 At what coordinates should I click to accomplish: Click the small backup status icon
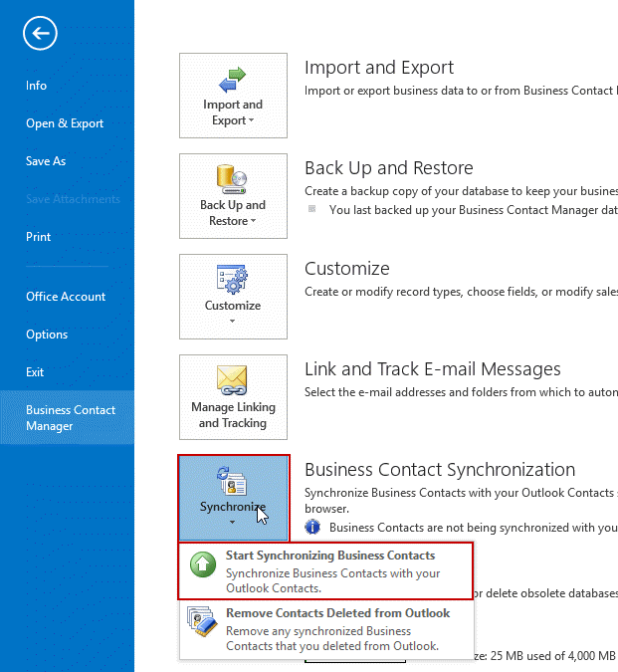click(x=312, y=209)
